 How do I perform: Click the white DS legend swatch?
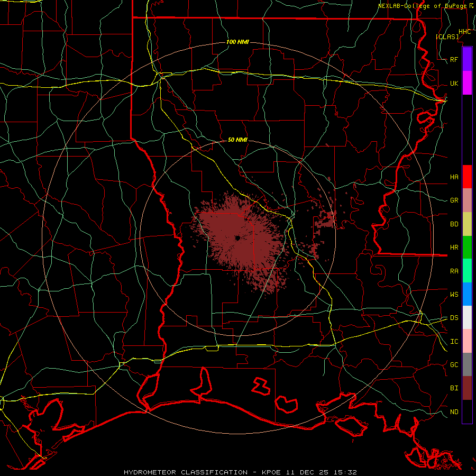[467, 317]
